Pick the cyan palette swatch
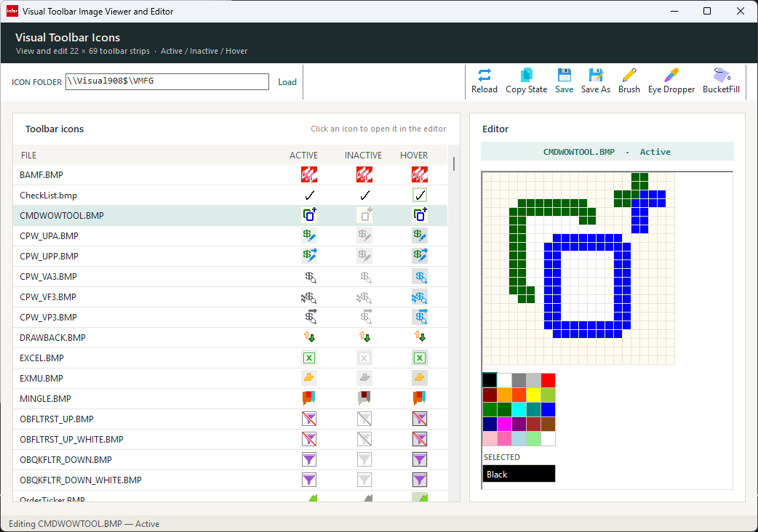The width and height of the screenshot is (758, 532). point(519,409)
